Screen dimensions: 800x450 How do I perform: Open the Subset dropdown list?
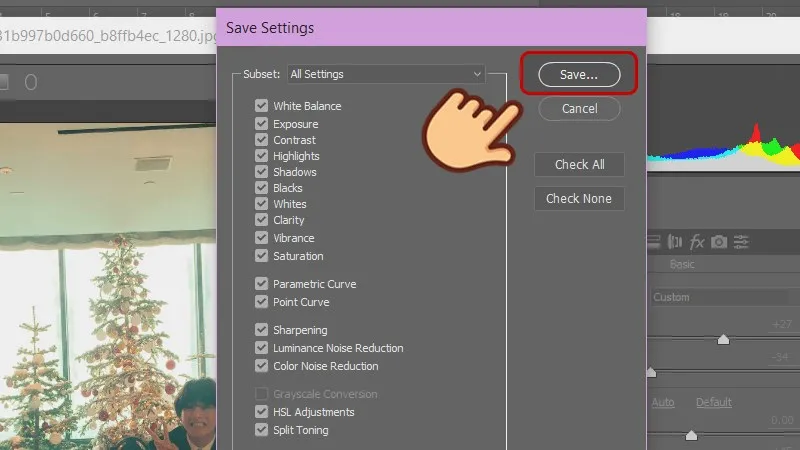coord(385,74)
